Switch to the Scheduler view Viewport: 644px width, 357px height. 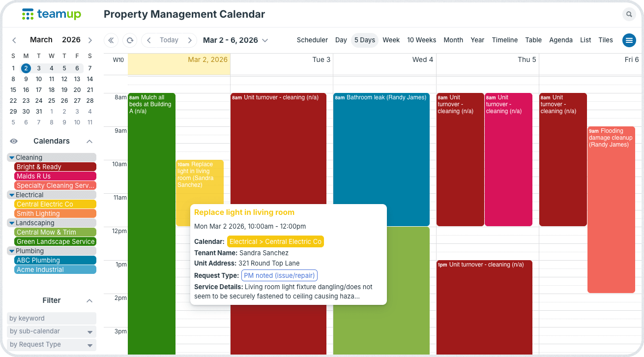[312, 40]
